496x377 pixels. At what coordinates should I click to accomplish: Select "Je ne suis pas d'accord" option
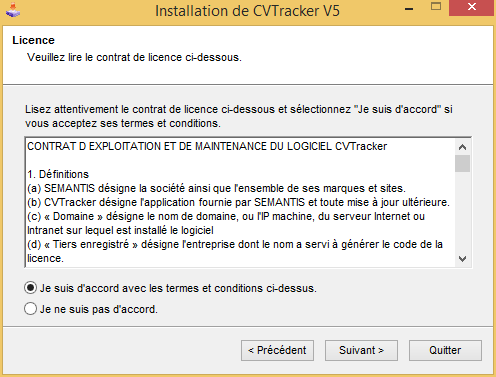click(30, 309)
